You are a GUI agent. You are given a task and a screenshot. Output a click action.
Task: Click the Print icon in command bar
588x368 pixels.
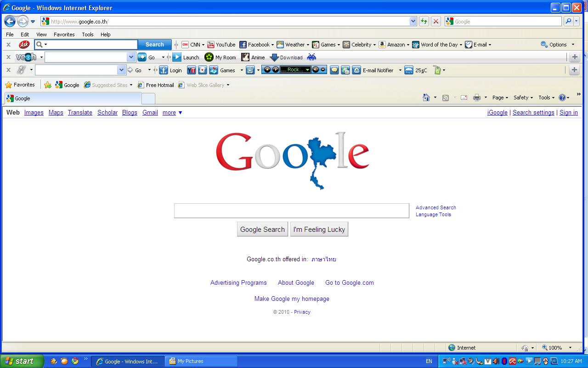click(477, 98)
